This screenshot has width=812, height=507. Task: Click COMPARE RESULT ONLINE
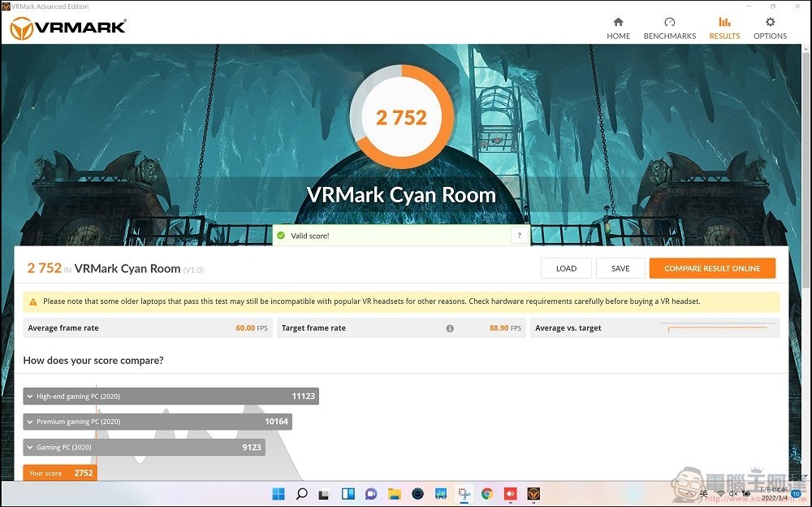(712, 269)
